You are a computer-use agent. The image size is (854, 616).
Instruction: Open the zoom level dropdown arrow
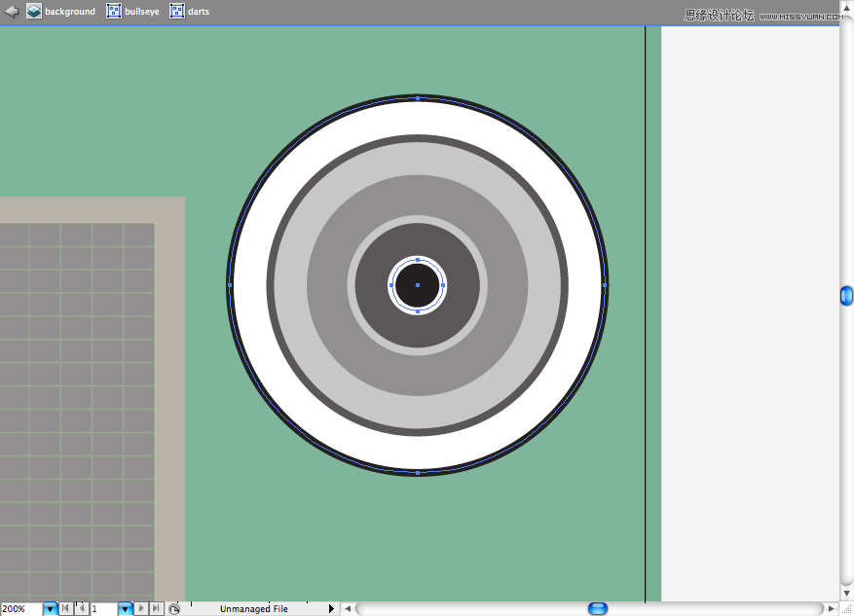pos(50,609)
